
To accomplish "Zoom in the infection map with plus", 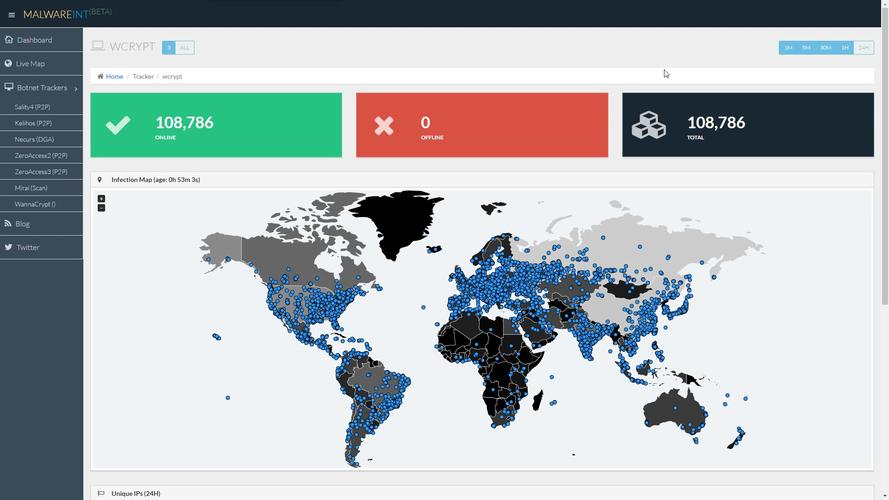I will [x=101, y=199].
